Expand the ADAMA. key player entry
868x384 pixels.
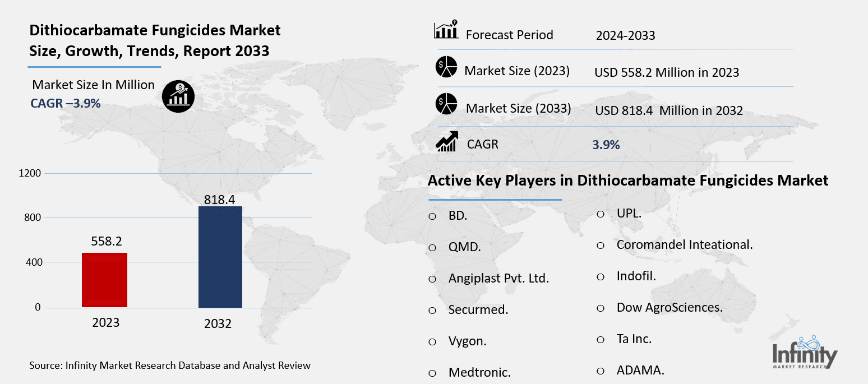click(x=640, y=371)
